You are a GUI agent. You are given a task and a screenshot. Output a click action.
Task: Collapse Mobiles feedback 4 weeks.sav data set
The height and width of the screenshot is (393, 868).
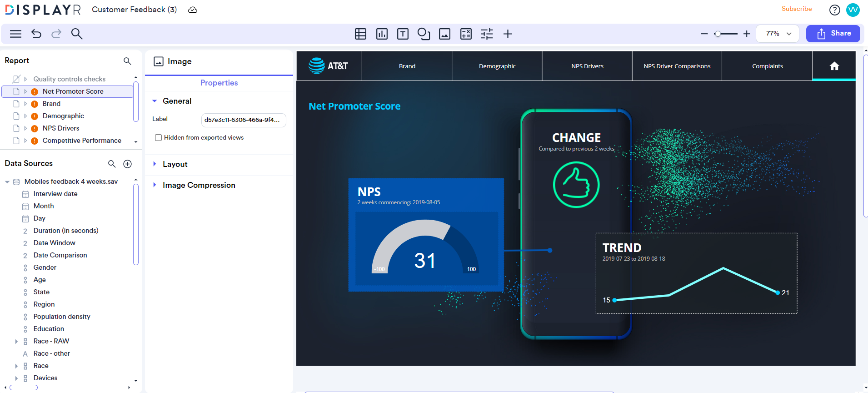click(x=7, y=182)
